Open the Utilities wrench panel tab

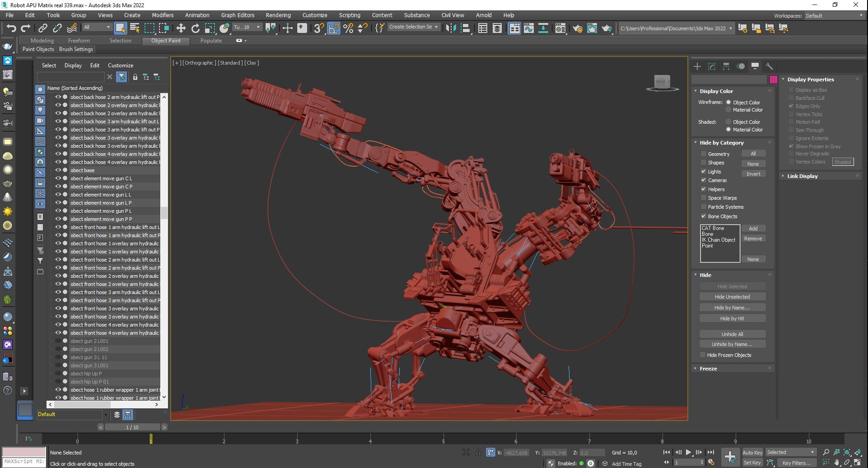coord(769,66)
